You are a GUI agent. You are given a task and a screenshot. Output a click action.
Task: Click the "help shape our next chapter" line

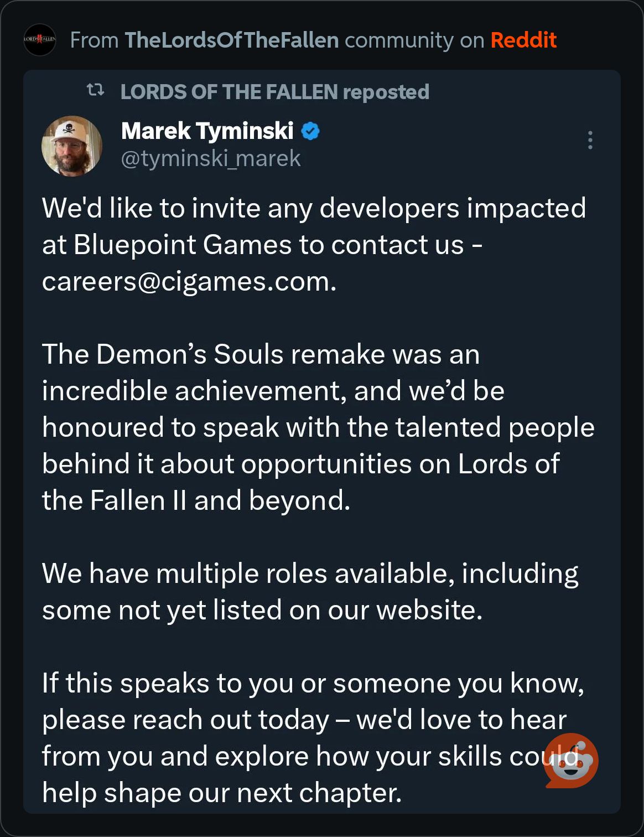coord(221,793)
